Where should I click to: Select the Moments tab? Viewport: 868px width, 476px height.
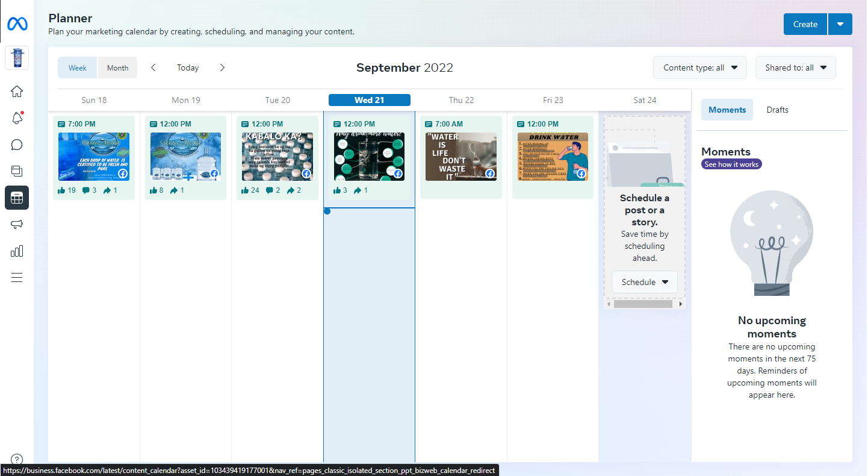point(727,110)
